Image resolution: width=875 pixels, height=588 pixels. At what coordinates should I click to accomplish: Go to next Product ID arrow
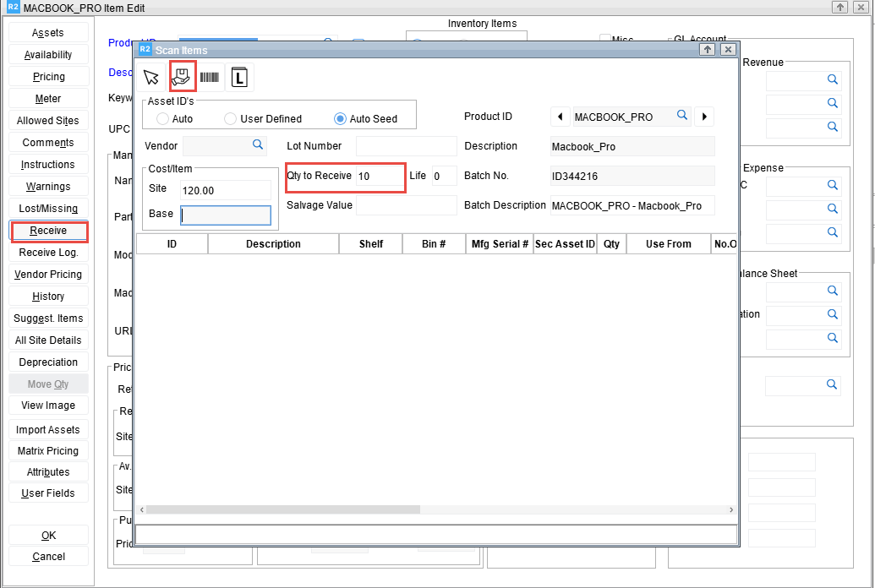click(703, 117)
